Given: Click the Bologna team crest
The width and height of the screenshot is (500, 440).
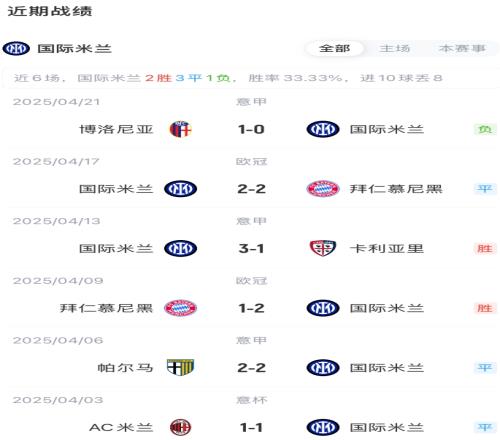Looking at the screenshot, I should 180,129.
